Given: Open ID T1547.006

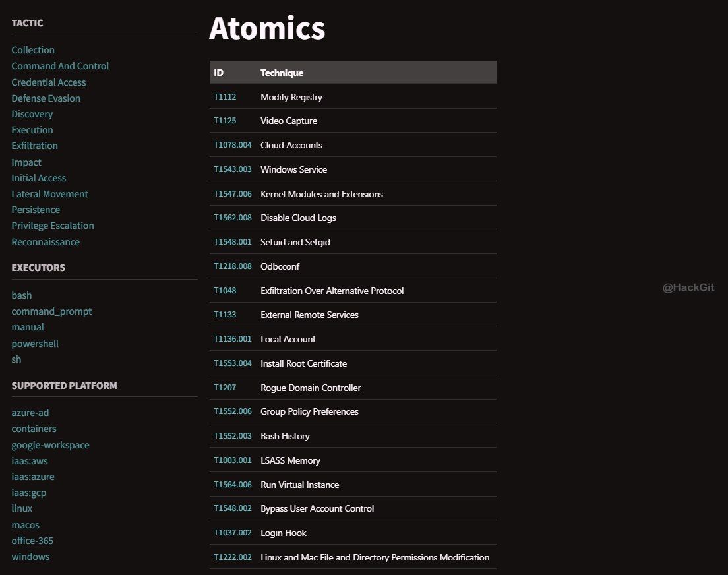Looking at the screenshot, I should pyautogui.click(x=233, y=194).
